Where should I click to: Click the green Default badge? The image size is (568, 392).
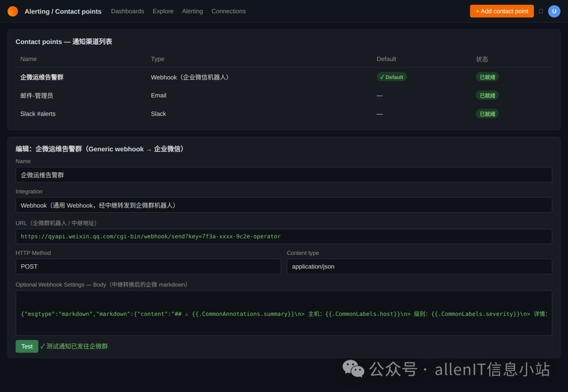click(x=392, y=77)
